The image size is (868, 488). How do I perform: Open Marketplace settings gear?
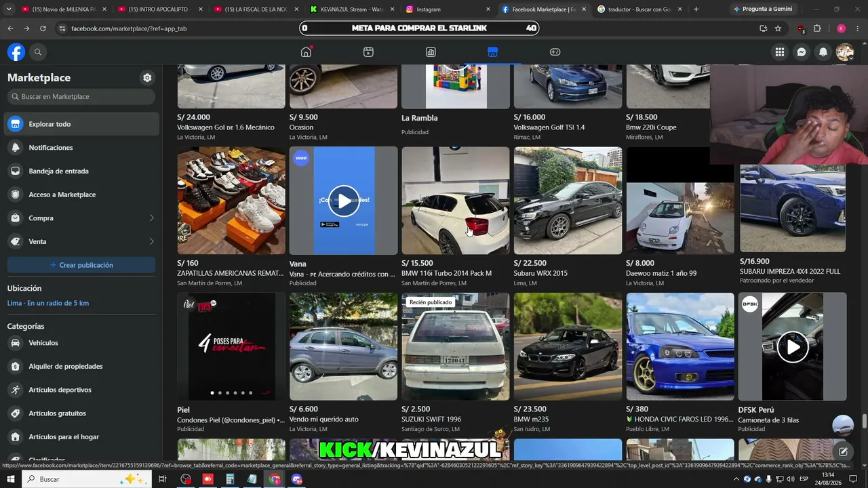(x=147, y=78)
